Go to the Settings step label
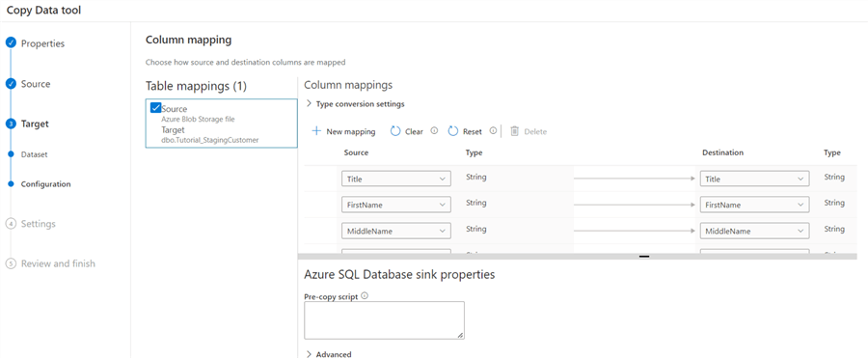The height and width of the screenshot is (358, 868). (39, 224)
